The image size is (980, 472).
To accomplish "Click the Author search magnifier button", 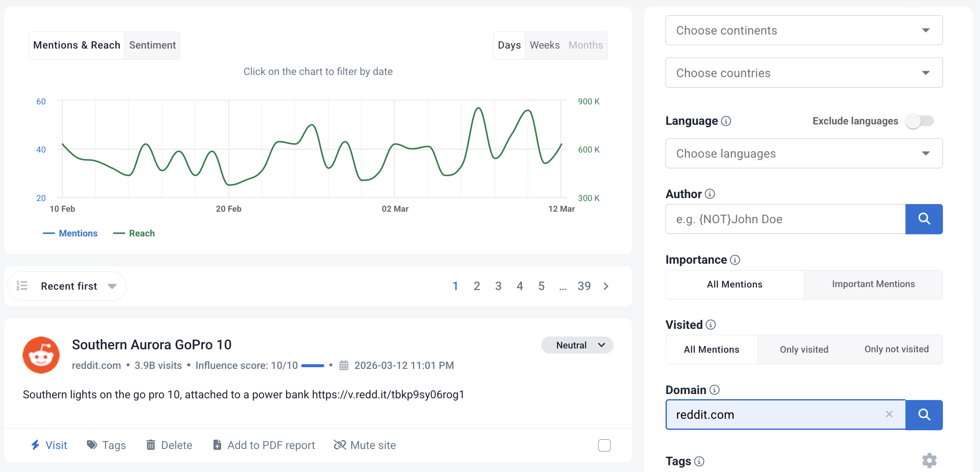I will pyautogui.click(x=924, y=219).
